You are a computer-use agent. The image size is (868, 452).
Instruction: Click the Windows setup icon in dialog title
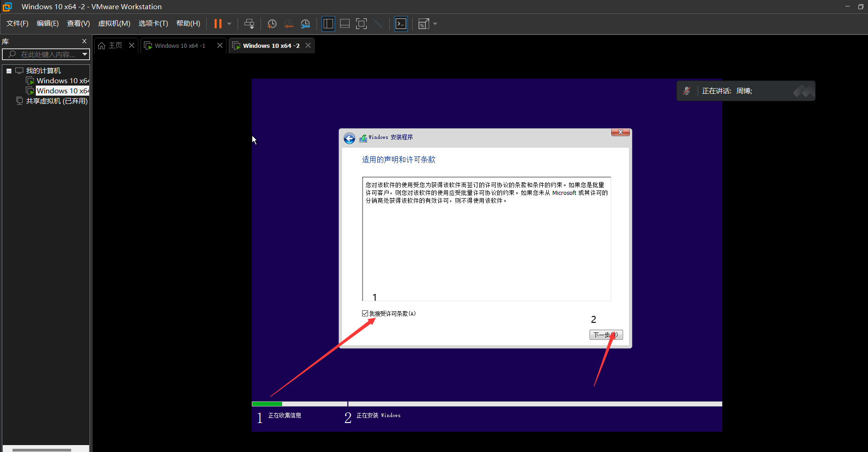(x=363, y=138)
